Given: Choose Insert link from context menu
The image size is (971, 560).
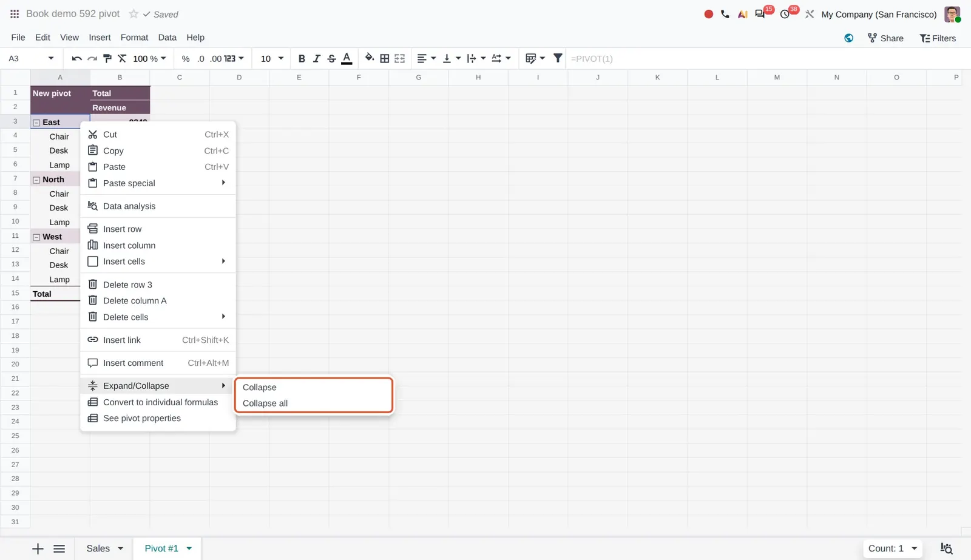Looking at the screenshot, I should [x=158, y=340].
